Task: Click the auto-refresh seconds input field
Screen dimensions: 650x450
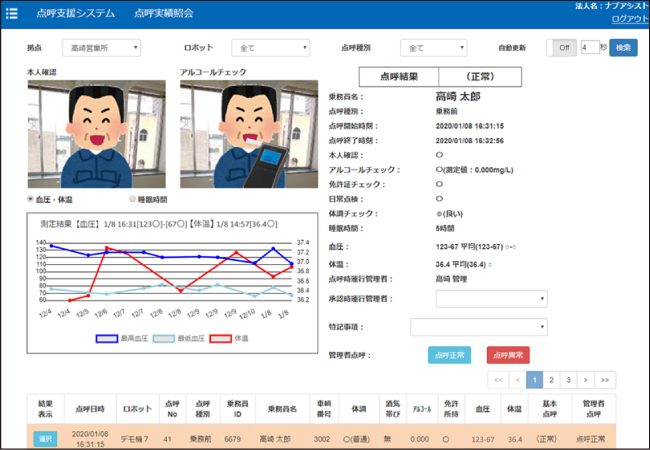Action: click(589, 47)
